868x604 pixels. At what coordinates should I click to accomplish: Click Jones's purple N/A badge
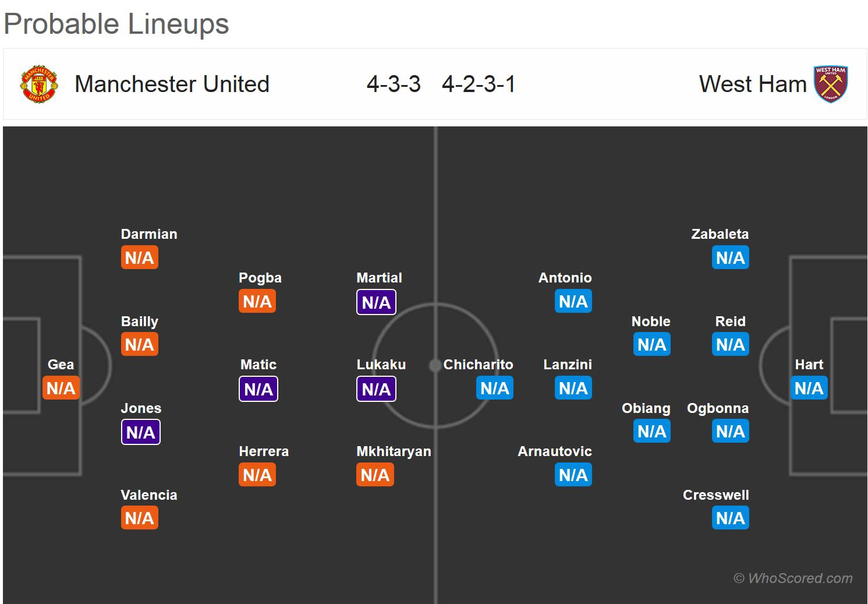pos(140,432)
